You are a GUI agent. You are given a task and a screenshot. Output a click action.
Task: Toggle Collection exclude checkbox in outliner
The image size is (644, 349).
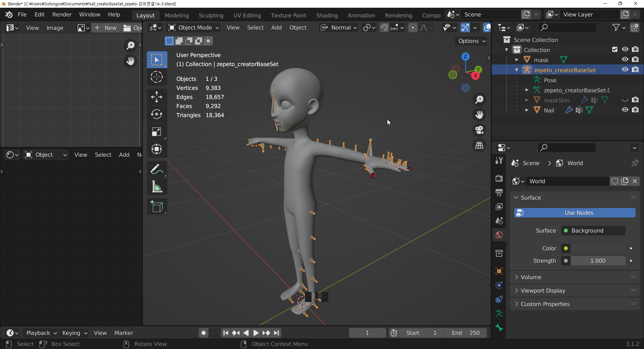(x=614, y=49)
